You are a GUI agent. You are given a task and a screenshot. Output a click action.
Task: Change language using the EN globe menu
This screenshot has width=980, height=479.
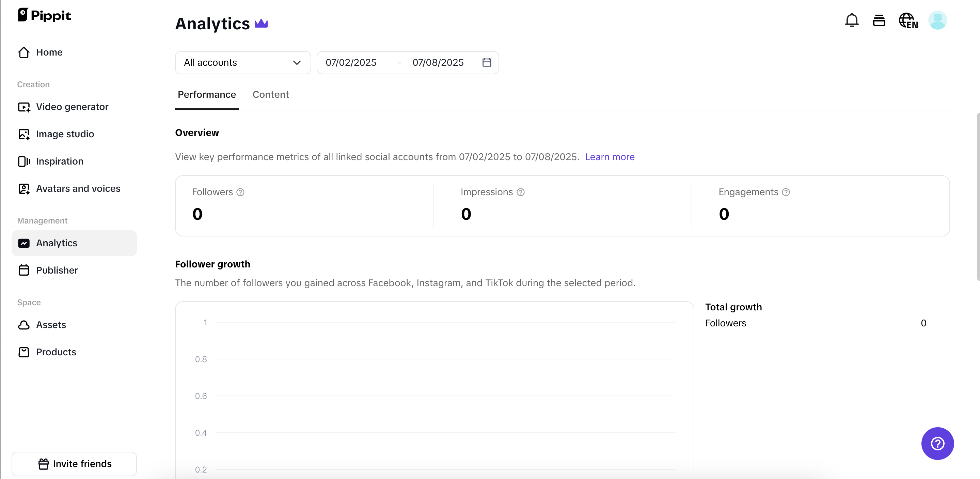pyautogui.click(x=908, y=20)
